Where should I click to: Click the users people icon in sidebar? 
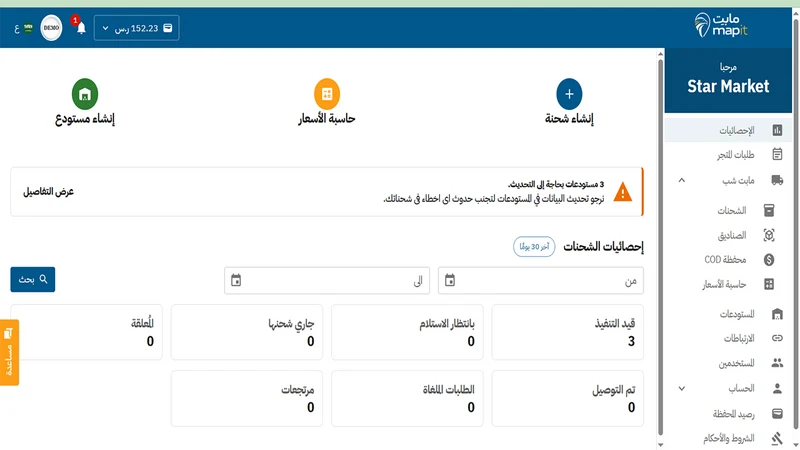777,363
